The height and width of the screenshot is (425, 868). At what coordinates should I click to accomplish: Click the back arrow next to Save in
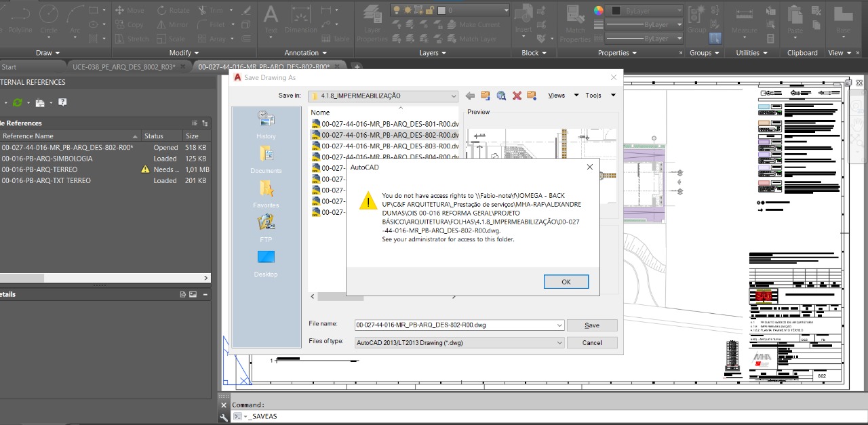[x=470, y=96]
